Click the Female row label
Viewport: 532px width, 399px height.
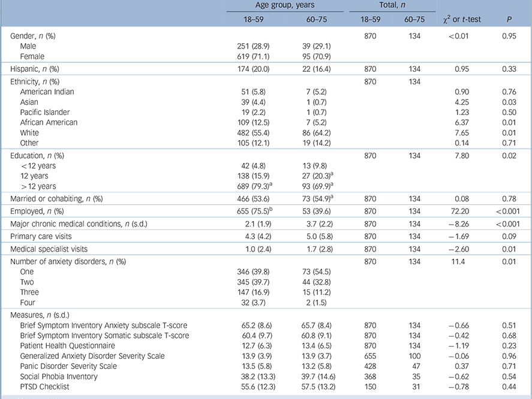(x=33, y=56)
